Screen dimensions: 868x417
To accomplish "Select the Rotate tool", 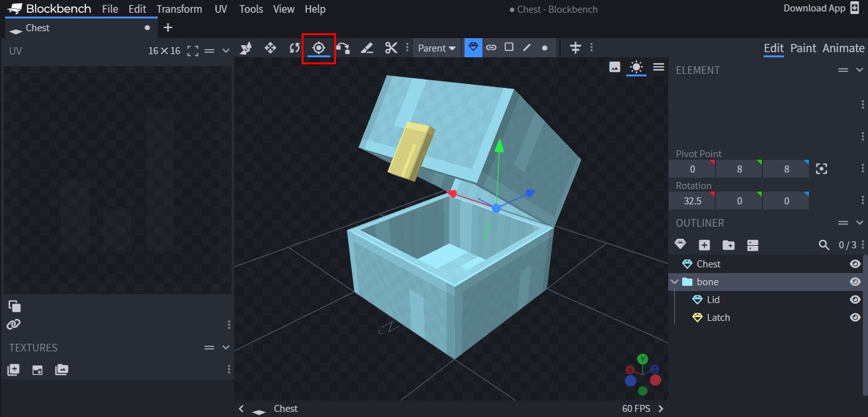I will coord(294,48).
